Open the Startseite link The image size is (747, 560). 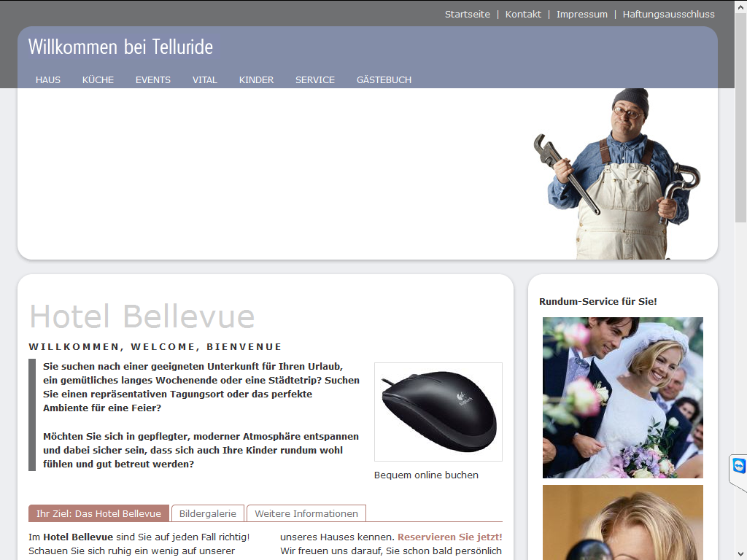coord(468,15)
